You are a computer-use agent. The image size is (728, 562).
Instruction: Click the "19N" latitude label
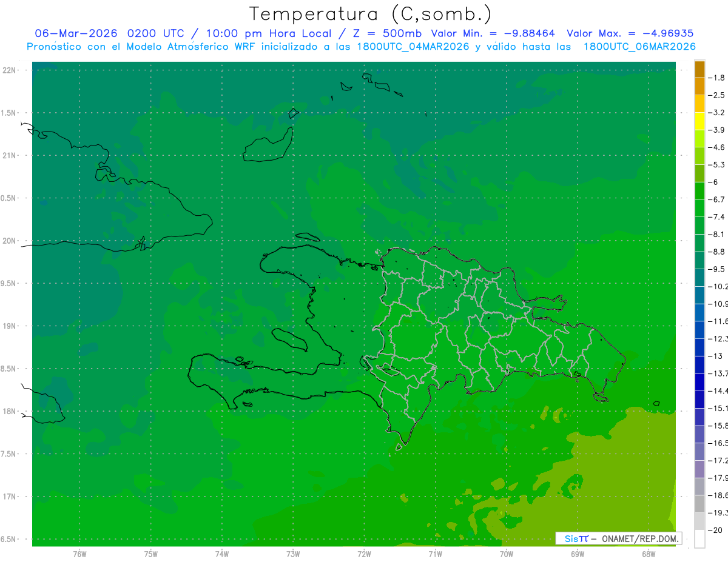point(9,326)
